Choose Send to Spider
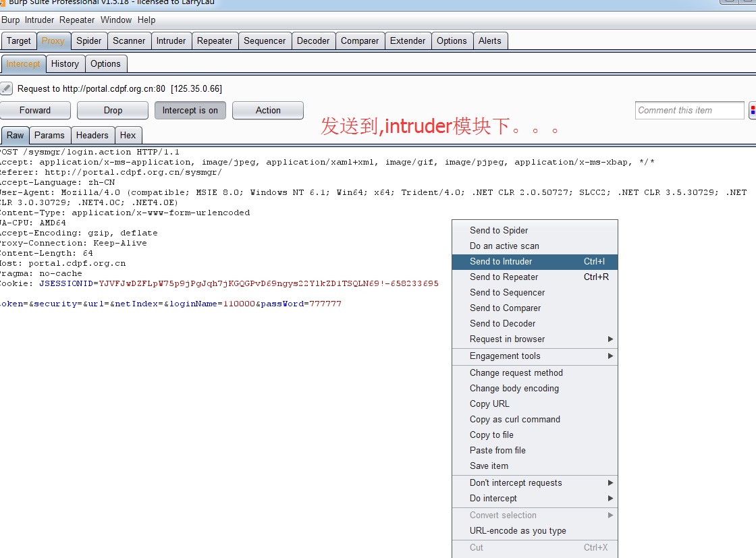756x558 pixels. 535,230
